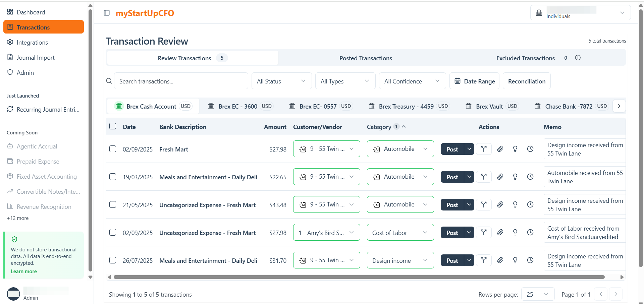Check the 19/03/2025 Daily Deli row checkbox
644x304 pixels.
tap(113, 177)
